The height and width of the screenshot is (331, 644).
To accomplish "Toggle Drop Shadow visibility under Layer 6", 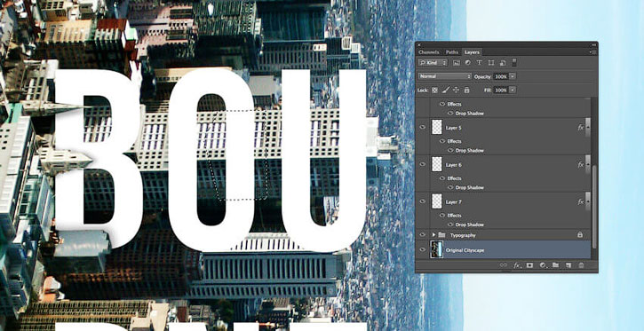I will (x=450, y=187).
